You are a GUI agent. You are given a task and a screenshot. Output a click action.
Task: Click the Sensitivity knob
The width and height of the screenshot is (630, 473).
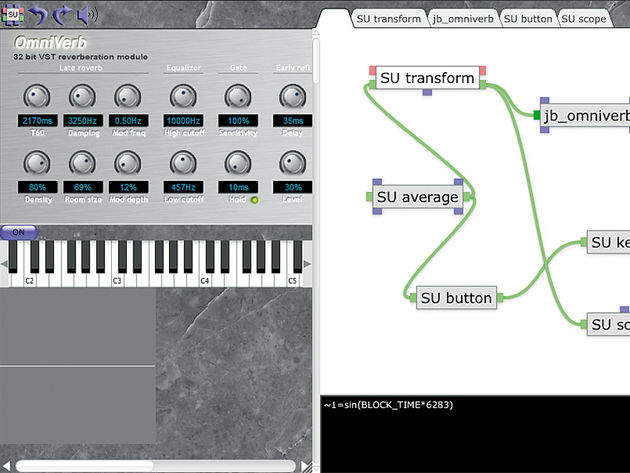coord(238,97)
